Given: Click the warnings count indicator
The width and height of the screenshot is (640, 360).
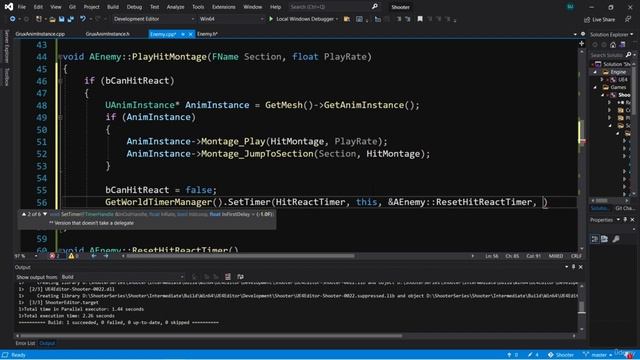Looking at the screenshot, I should [73, 256].
